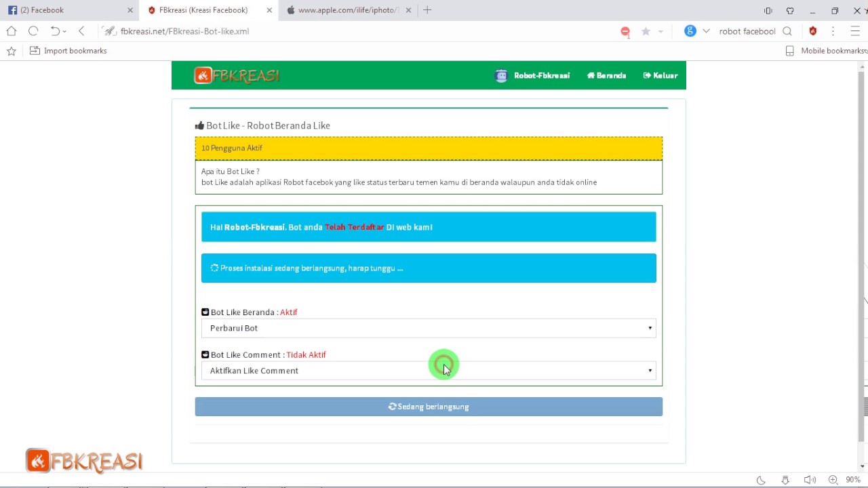Go to Beranda in the header

(606, 75)
